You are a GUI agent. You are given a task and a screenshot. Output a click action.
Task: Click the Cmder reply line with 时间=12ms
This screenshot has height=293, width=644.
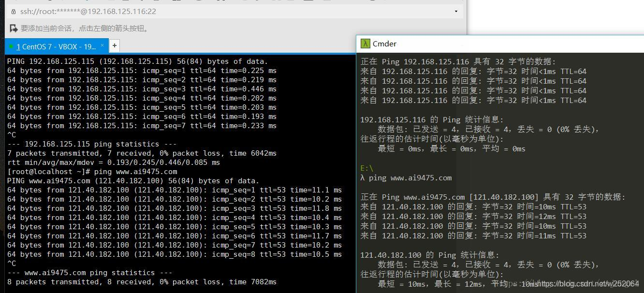(x=473, y=217)
